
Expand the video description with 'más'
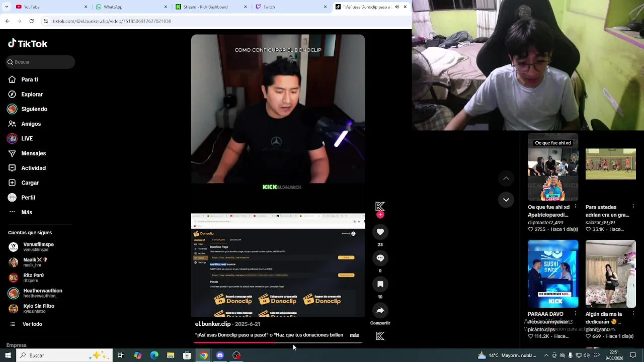[x=355, y=335]
